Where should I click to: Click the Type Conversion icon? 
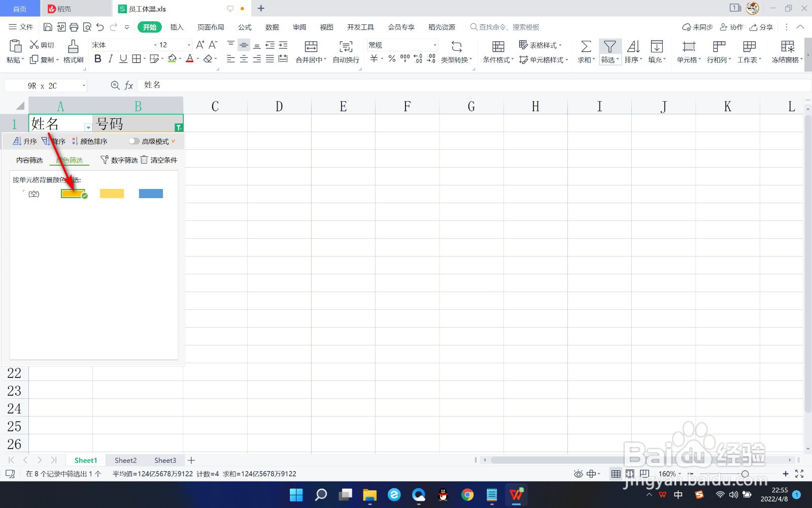(x=456, y=47)
